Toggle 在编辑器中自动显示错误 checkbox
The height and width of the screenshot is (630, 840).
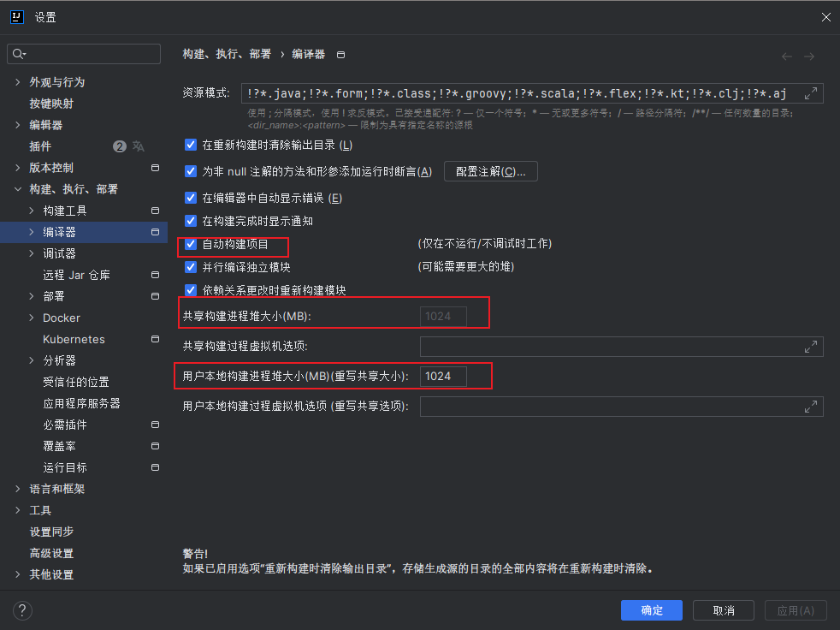coord(191,198)
